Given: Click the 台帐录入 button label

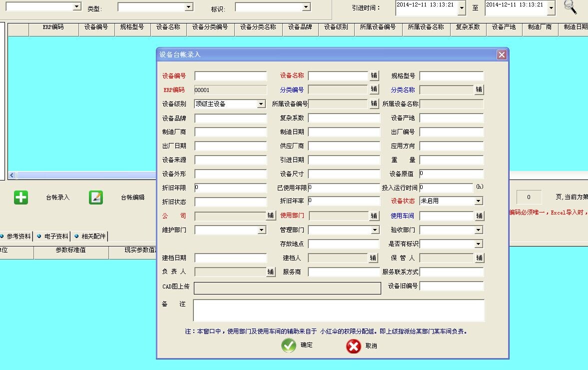Looking at the screenshot, I should pyautogui.click(x=58, y=197).
